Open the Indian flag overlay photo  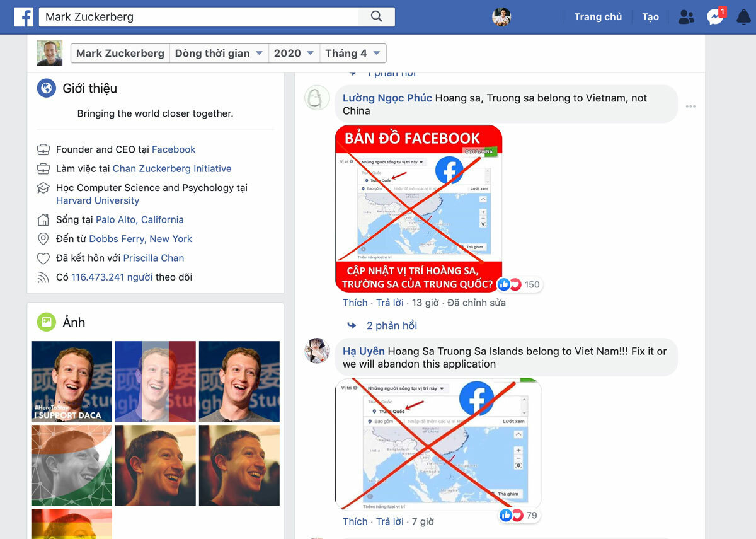[72, 465]
